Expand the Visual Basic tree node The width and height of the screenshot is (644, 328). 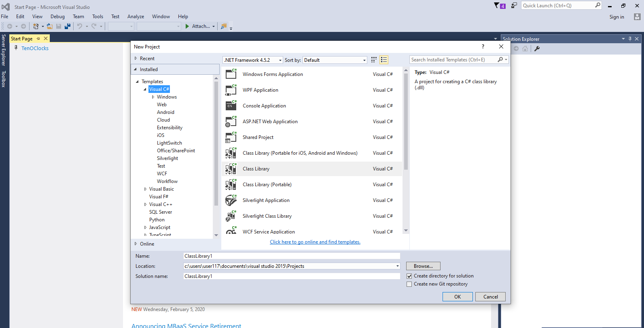click(x=146, y=189)
